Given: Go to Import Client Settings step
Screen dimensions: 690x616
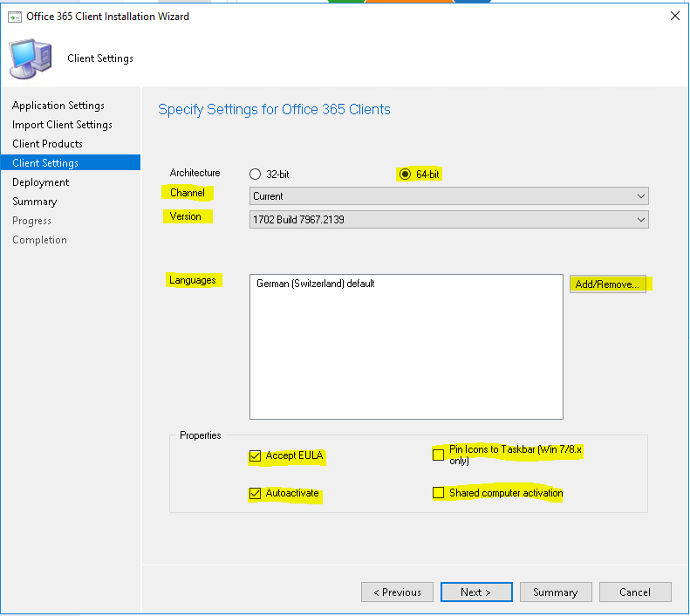Looking at the screenshot, I should point(62,125).
